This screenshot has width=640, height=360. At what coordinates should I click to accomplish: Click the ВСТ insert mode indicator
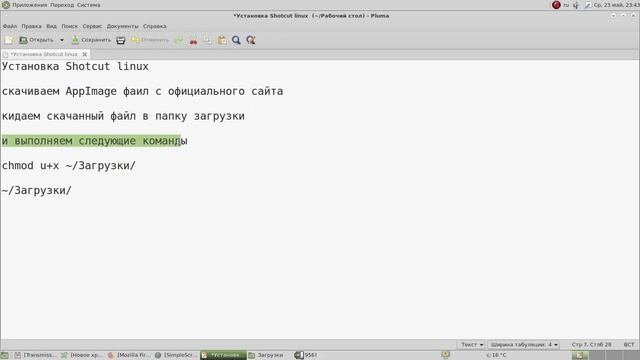[629, 345]
